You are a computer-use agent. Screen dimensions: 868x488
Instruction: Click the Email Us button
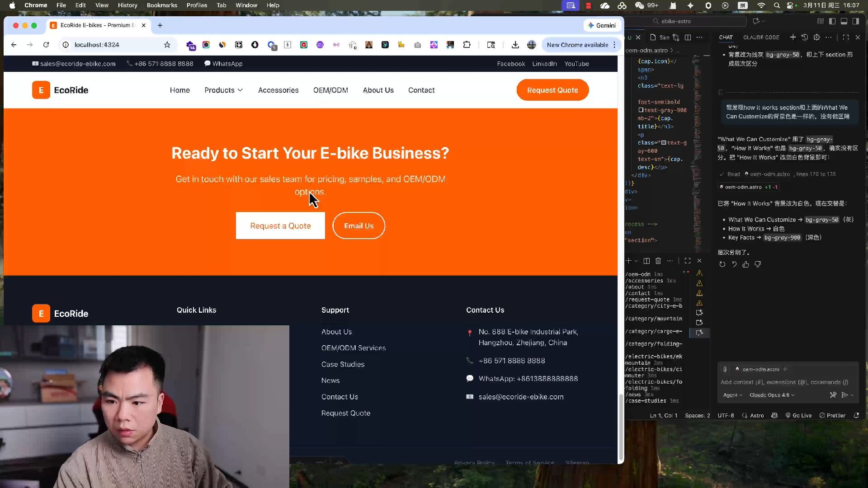tap(359, 226)
